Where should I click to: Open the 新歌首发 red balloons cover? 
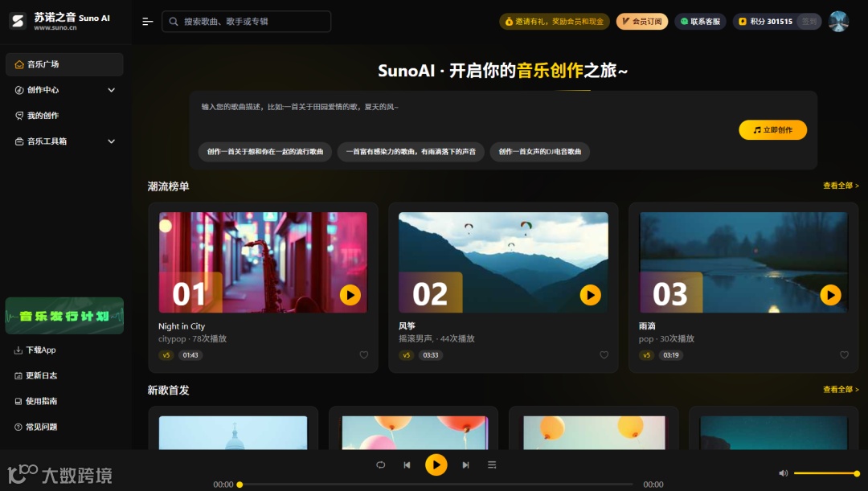pyautogui.click(x=415, y=433)
